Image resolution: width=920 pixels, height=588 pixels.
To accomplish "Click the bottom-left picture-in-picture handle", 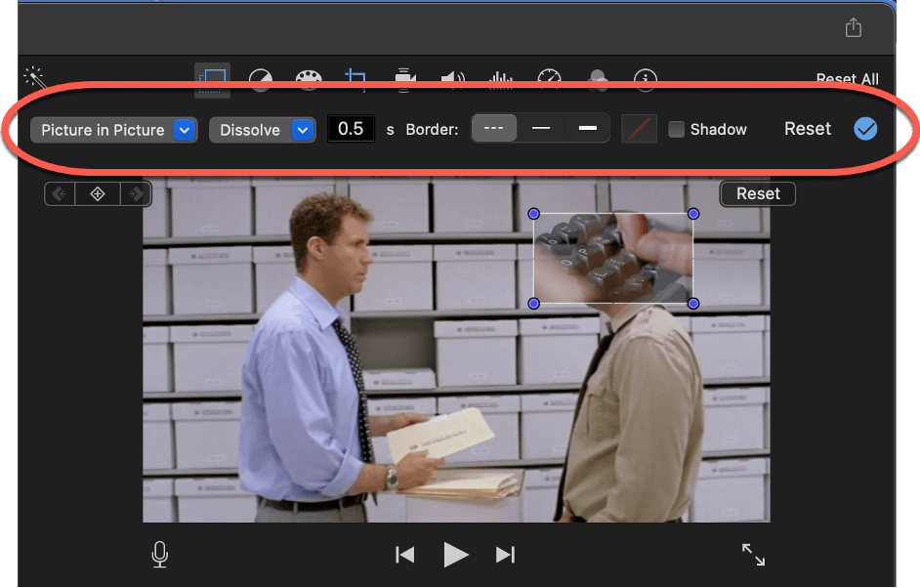I will tap(533, 304).
